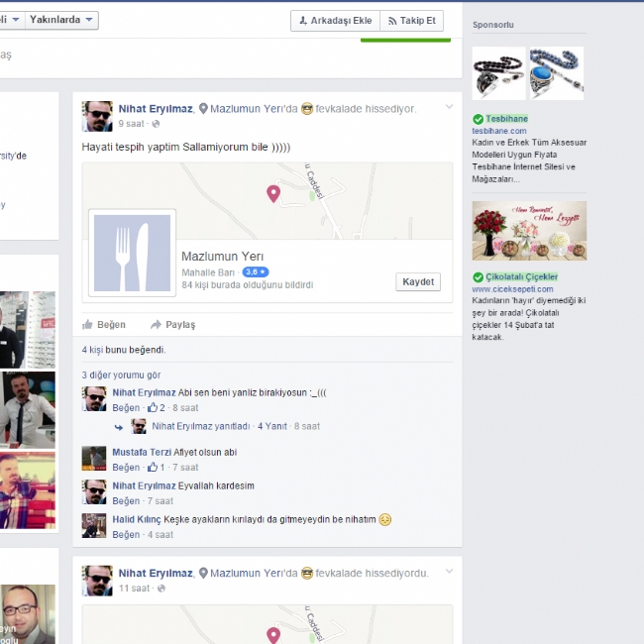Expand 4 Yanıt replies
Viewport: 644px width, 644px height.
pyautogui.click(x=271, y=426)
